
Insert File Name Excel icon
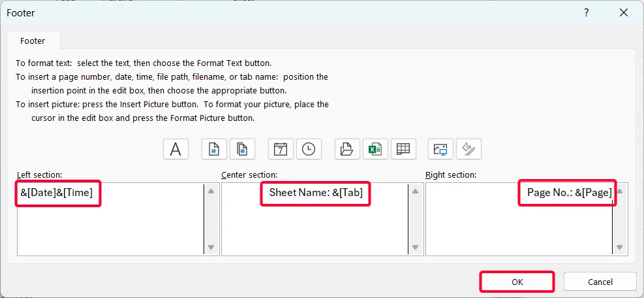tap(375, 148)
